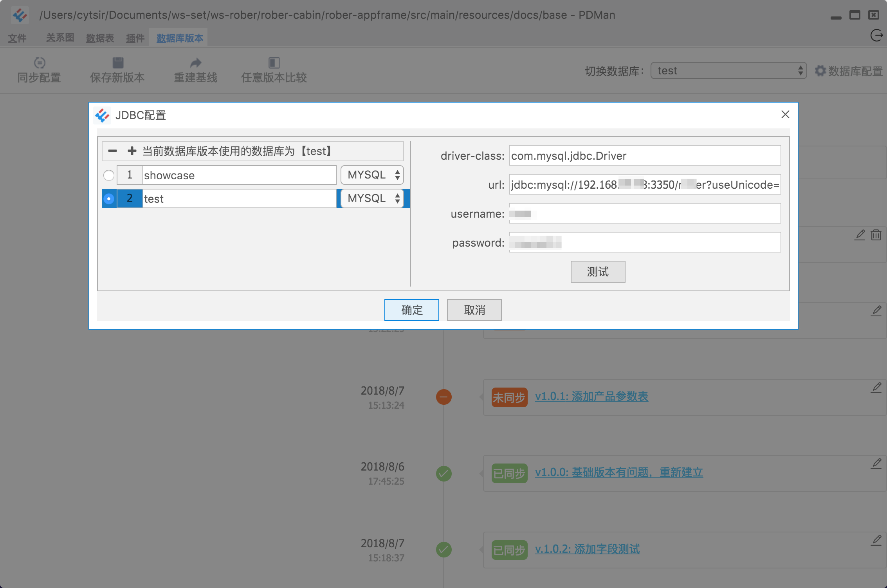Open 任意版本比较 compare icon

point(274,63)
